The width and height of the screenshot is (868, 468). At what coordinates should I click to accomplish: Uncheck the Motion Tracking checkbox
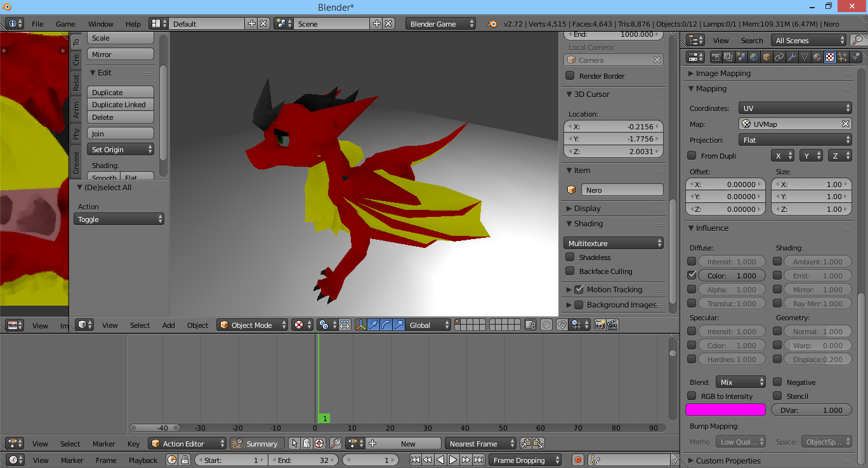(579, 289)
